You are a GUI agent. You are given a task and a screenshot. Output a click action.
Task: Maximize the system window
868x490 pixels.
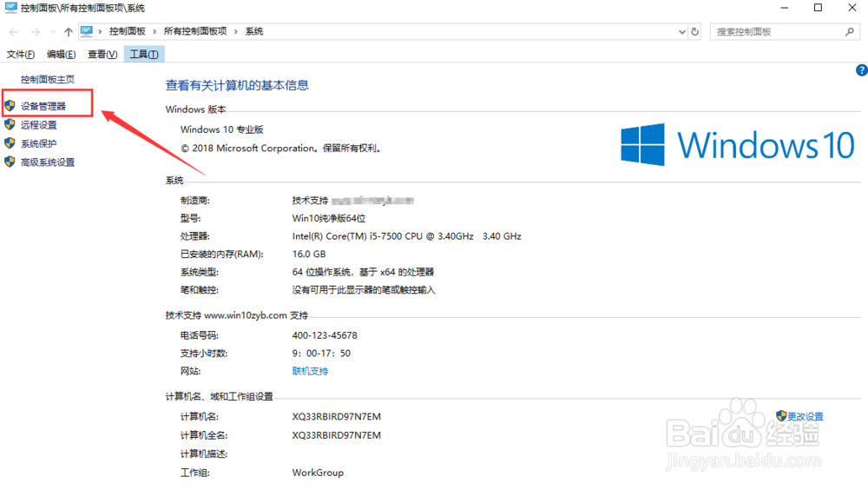(819, 8)
